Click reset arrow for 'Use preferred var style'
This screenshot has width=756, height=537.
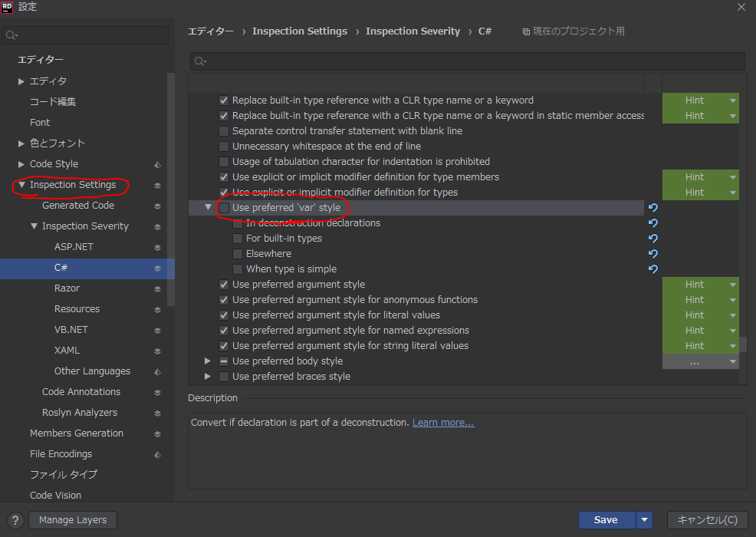(x=653, y=208)
